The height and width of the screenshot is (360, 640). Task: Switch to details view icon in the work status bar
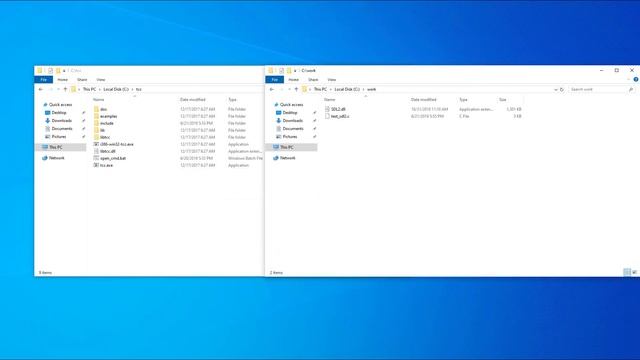point(627,272)
